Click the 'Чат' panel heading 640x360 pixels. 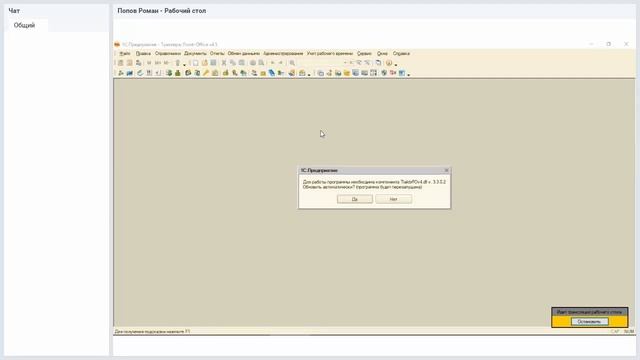click(14, 11)
